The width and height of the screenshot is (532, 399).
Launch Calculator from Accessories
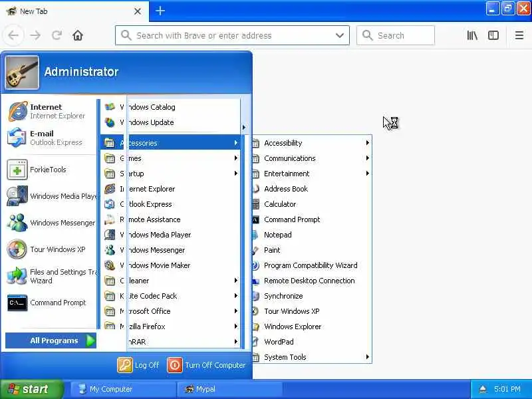click(x=312, y=204)
